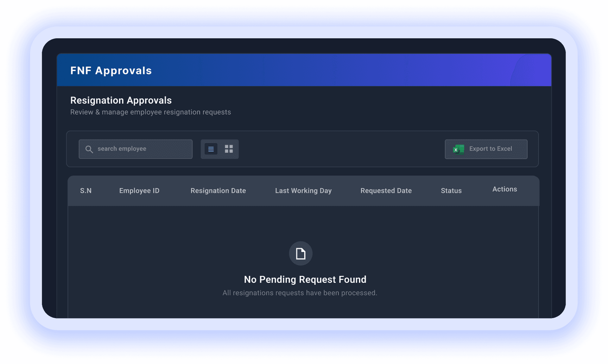Click the Status column header
This screenshot has height=364, width=608.
coord(451,191)
